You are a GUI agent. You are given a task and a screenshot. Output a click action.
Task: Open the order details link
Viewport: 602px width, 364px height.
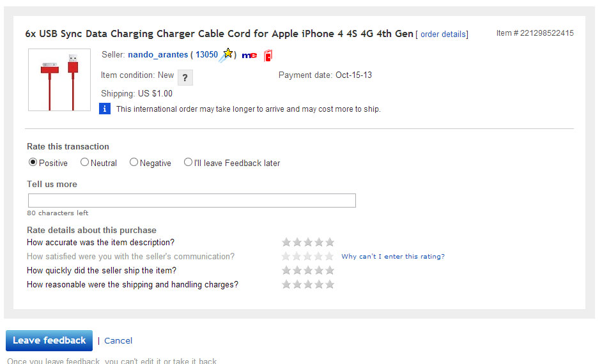pyautogui.click(x=443, y=34)
